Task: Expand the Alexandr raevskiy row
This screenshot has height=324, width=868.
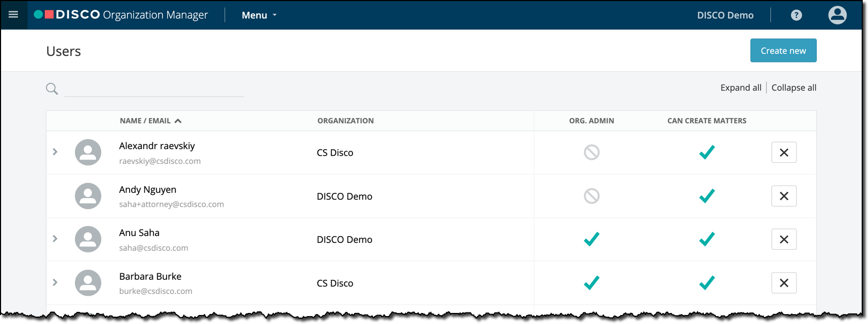Action: 55,152
